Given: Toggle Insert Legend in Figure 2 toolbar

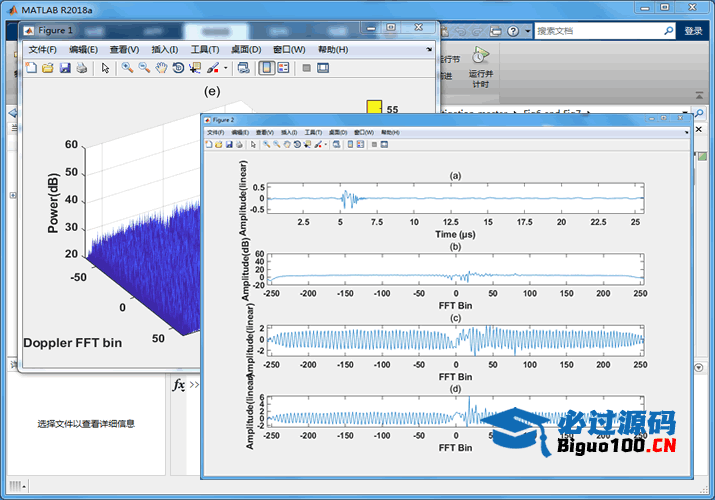Looking at the screenshot, I should pyautogui.click(x=360, y=144).
